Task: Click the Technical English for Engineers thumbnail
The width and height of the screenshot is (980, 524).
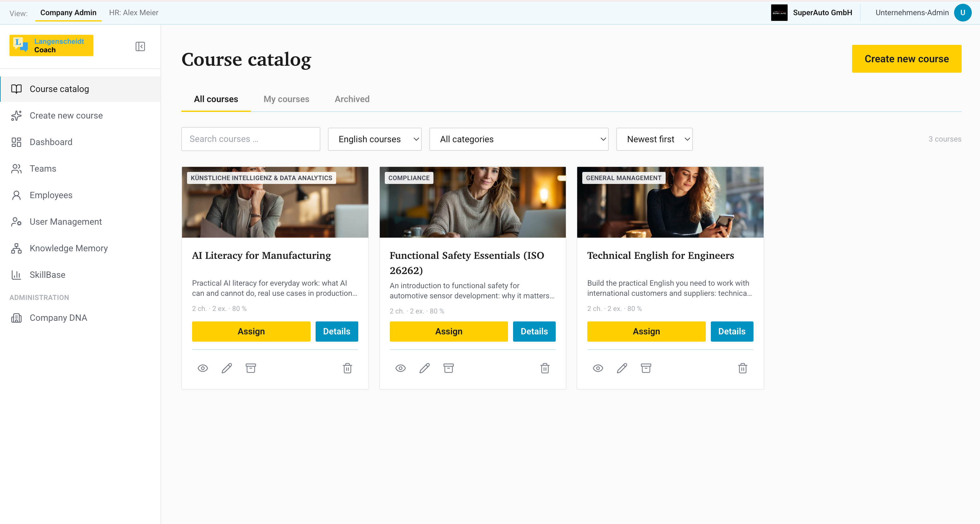Action: coord(670,202)
